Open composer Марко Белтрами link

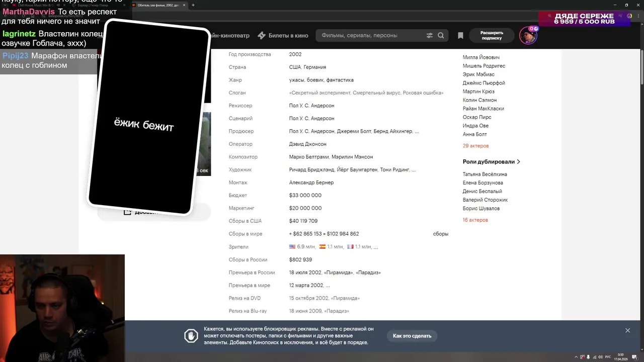point(309,157)
